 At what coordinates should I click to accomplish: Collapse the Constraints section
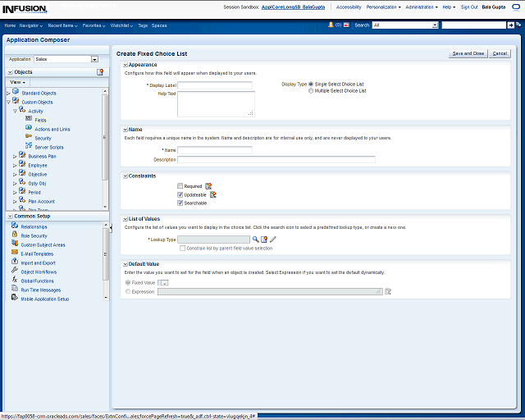click(125, 176)
